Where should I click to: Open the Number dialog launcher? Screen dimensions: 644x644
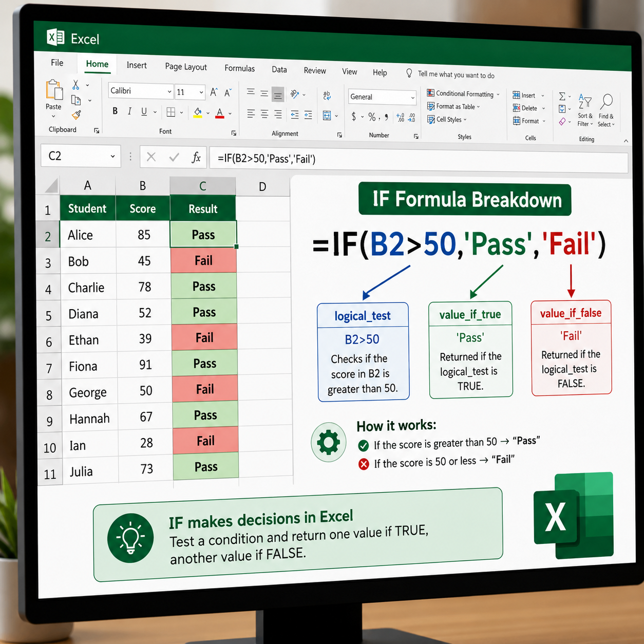click(416, 137)
